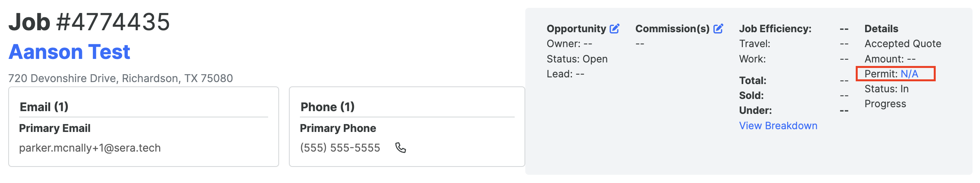Click the Accepted Quote Amount text
Image resolution: width=980 pixels, height=183 pixels.
click(903, 51)
